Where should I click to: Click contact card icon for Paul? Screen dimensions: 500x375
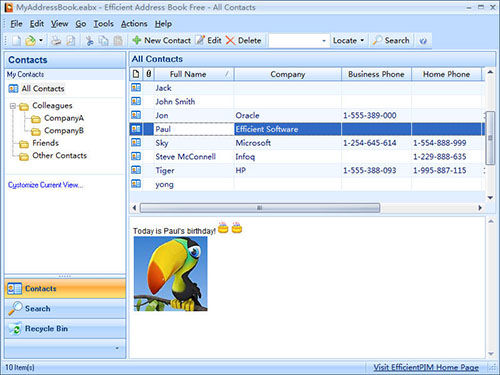pyautogui.click(x=136, y=129)
